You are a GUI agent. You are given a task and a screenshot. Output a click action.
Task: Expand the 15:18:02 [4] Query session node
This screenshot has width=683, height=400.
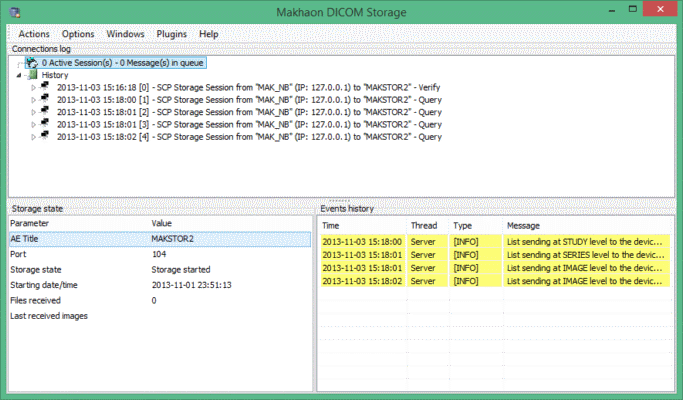coord(34,137)
